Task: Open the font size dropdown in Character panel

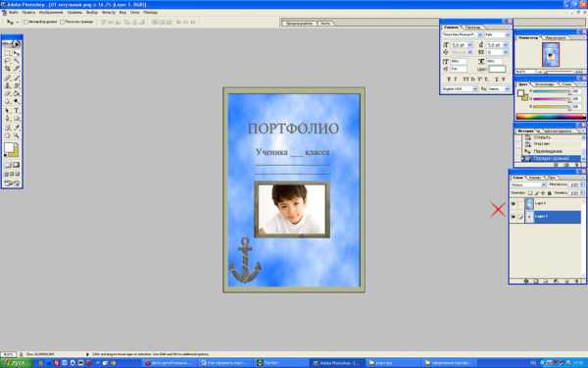Action: coord(461,45)
